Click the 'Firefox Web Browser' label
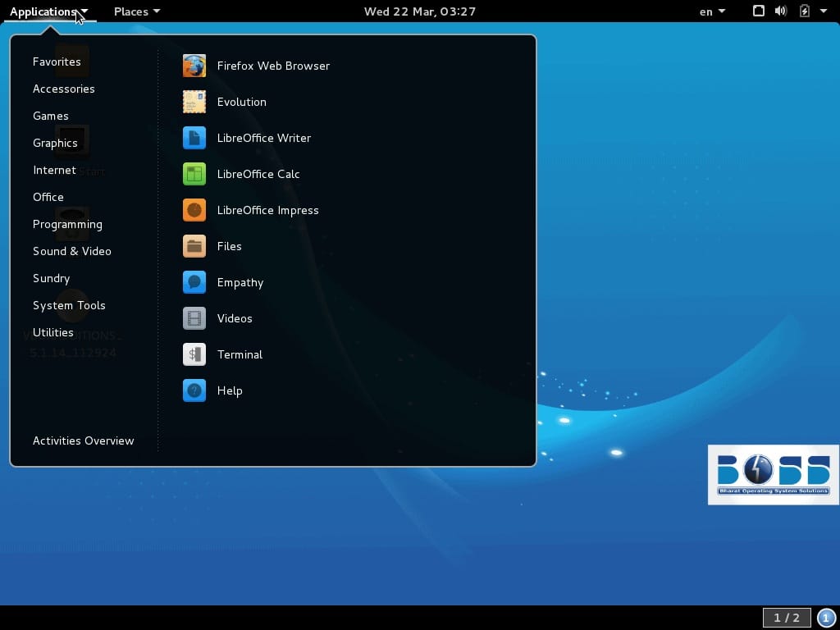 point(273,66)
